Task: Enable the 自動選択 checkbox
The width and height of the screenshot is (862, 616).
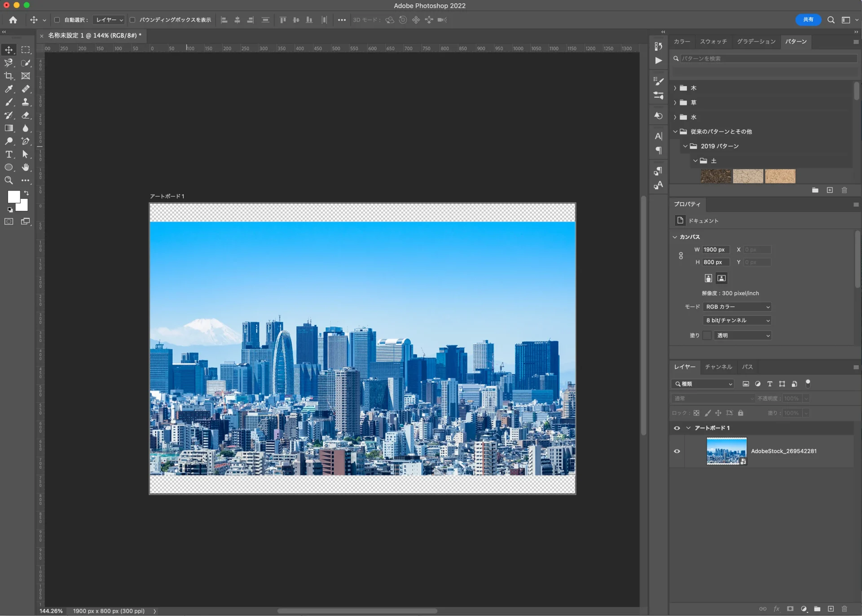Action: 57,20
